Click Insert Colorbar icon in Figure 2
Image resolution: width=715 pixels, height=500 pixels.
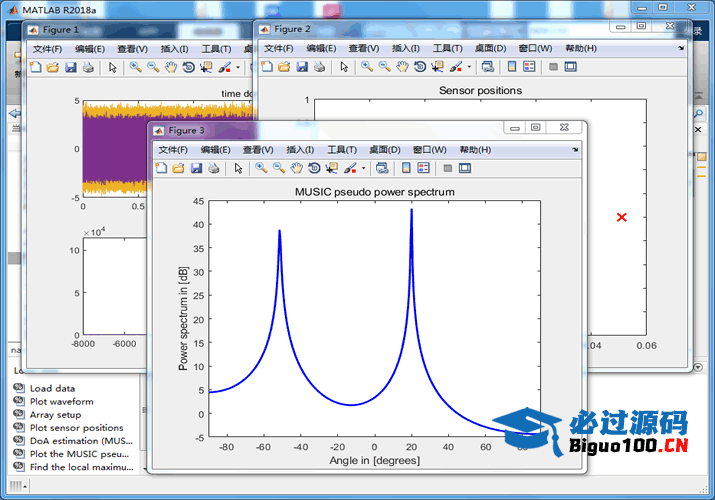click(x=512, y=67)
